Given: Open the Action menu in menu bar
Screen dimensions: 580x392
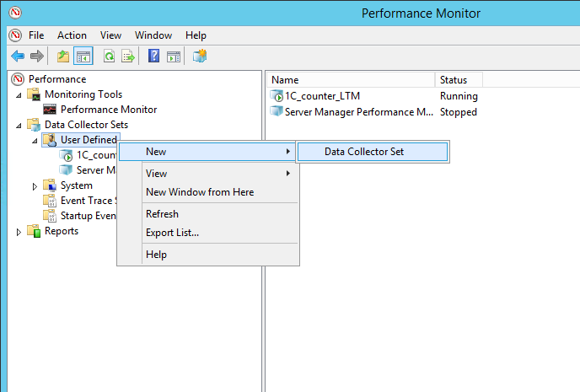Looking at the screenshot, I should tap(72, 35).
